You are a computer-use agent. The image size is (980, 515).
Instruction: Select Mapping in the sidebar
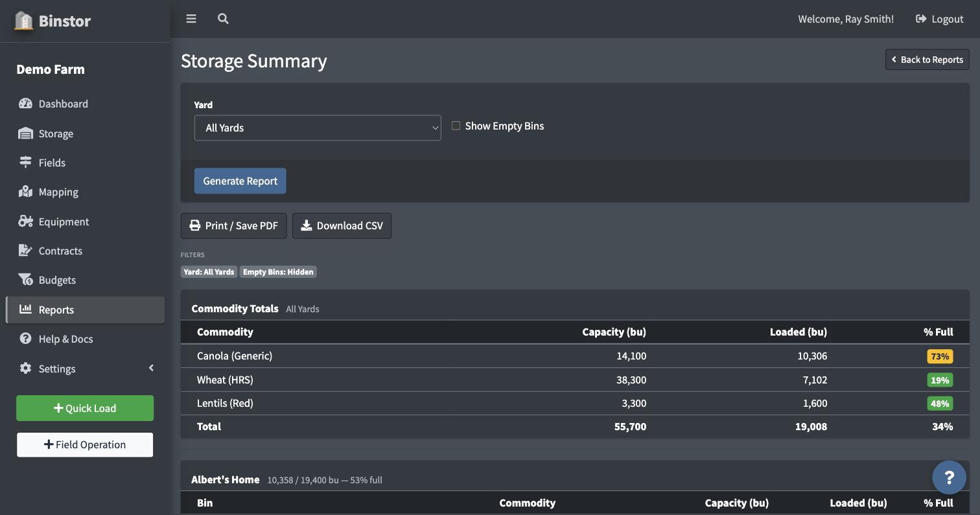[85, 192]
